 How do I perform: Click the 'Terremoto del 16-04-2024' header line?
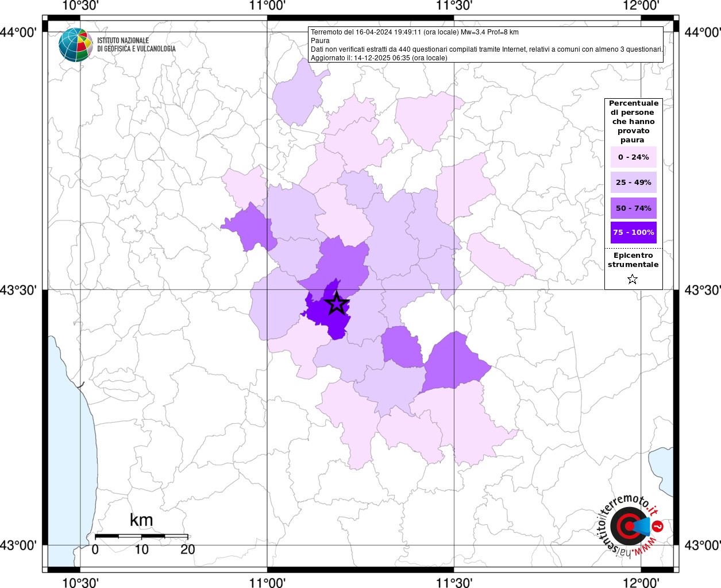click(x=414, y=32)
